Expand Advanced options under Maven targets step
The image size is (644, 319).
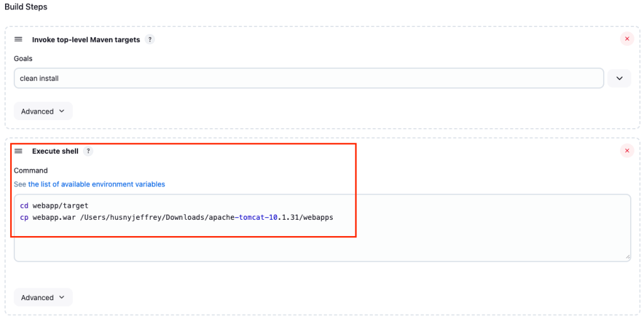tap(43, 111)
